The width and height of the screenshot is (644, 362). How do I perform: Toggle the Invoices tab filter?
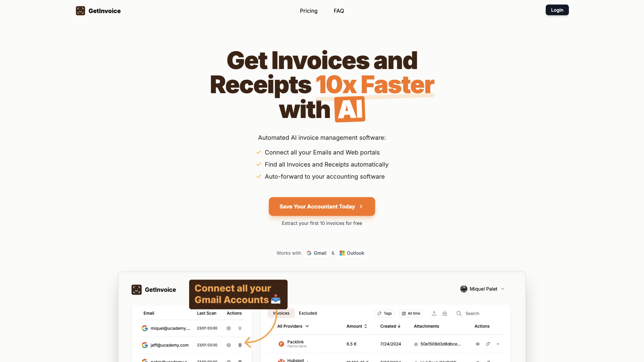tap(281, 313)
